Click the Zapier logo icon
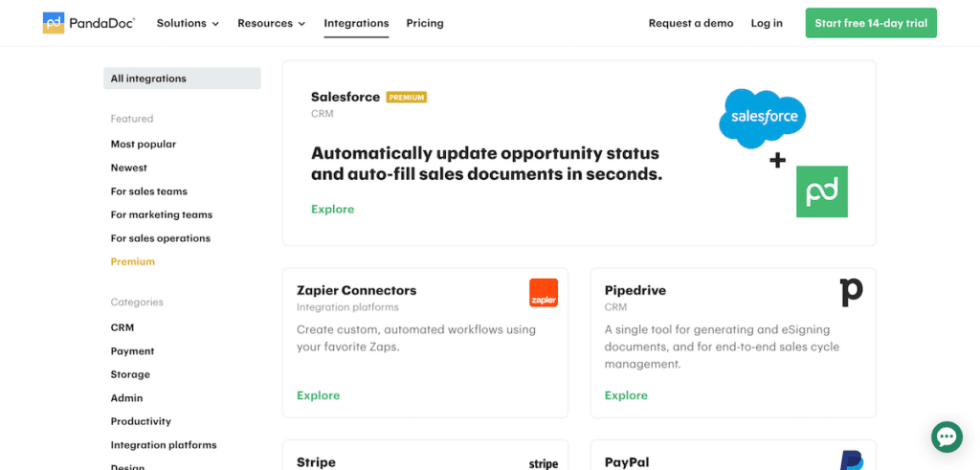Viewport: 980px width, 470px height. (x=544, y=293)
